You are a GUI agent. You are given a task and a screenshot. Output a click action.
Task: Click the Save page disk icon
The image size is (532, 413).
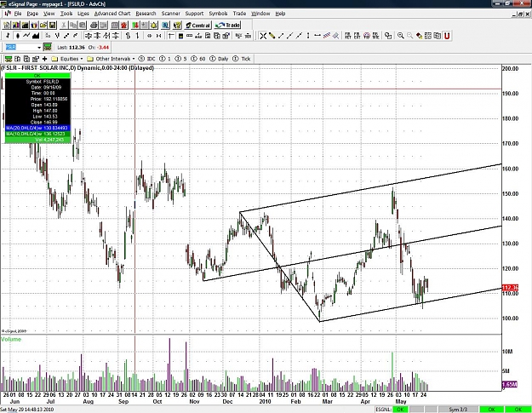click(53, 25)
